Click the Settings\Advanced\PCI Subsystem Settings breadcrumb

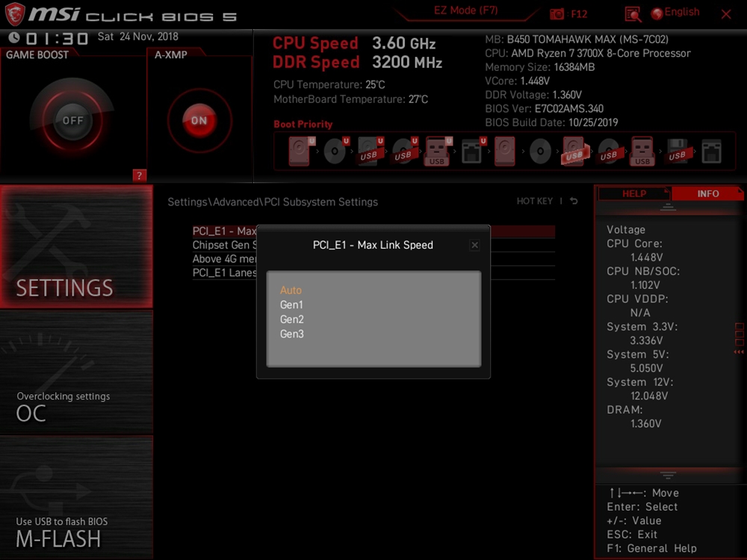click(x=273, y=202)
